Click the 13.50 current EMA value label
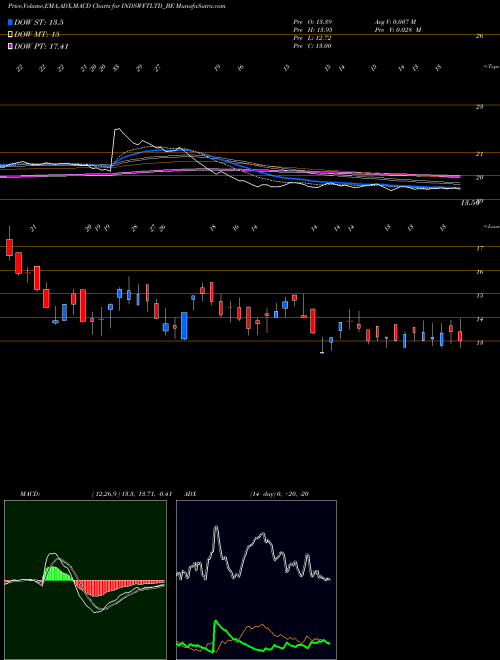 (x=471, y=203)
